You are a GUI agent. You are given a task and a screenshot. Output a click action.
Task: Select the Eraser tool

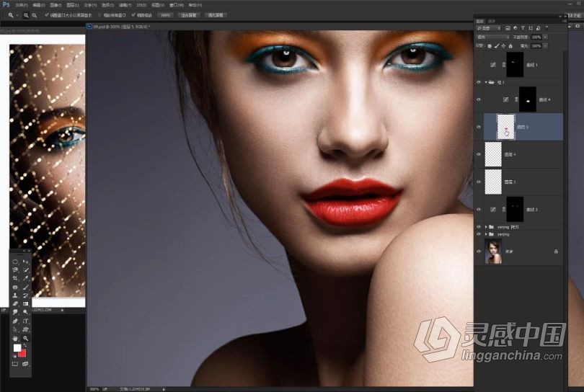pos(15,304)
